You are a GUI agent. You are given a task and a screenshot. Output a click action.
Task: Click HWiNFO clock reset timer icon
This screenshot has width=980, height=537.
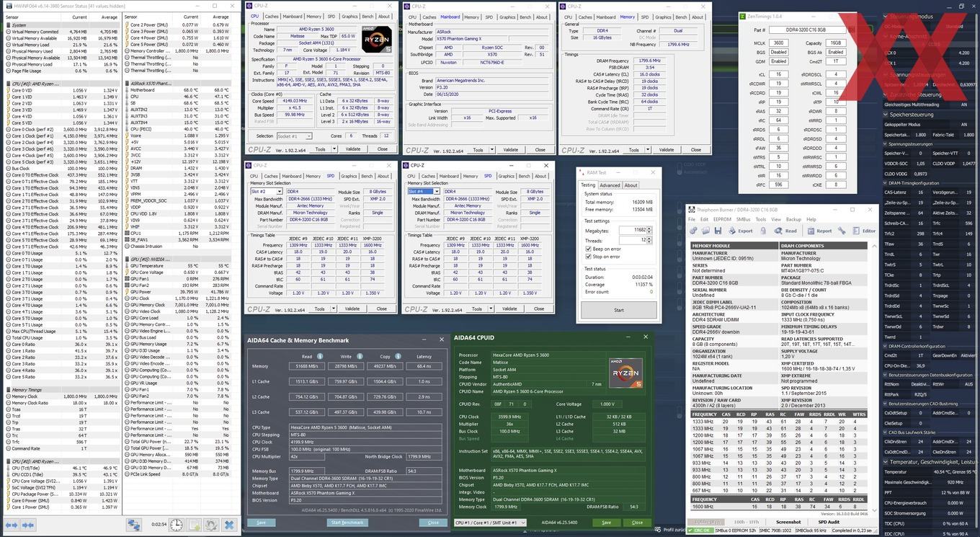click(177, 525)
